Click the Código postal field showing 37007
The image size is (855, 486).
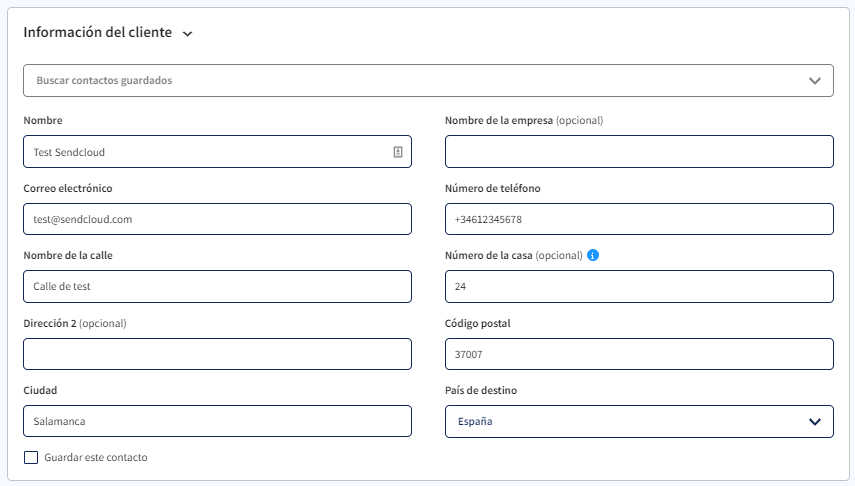tap(639, 354)
